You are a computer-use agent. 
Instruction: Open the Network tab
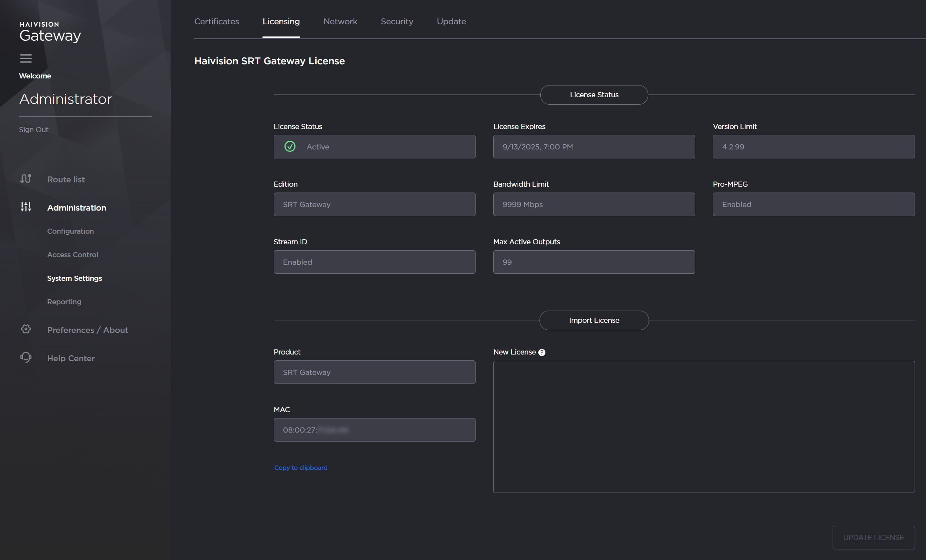tap(340, 21)
